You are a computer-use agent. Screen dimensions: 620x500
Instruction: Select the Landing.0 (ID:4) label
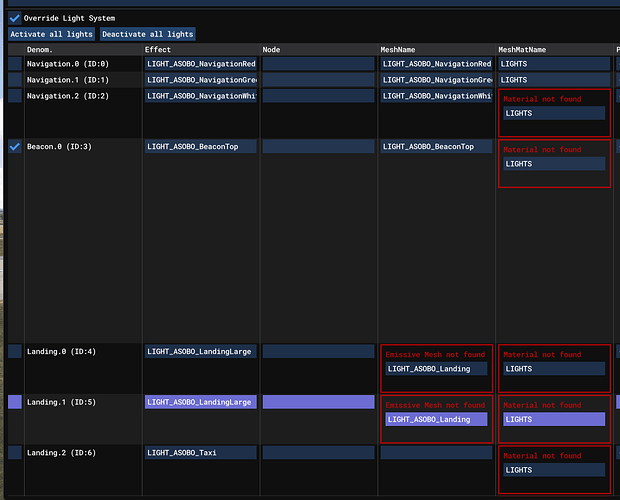[x=61, y=351]
